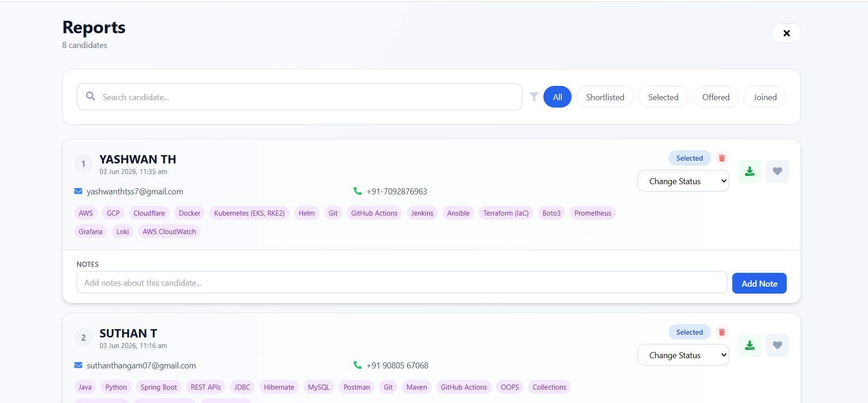Click the phone icon beside +91 90805 67068
Viewport: 868px width, 403px height.
pos(357,365)
